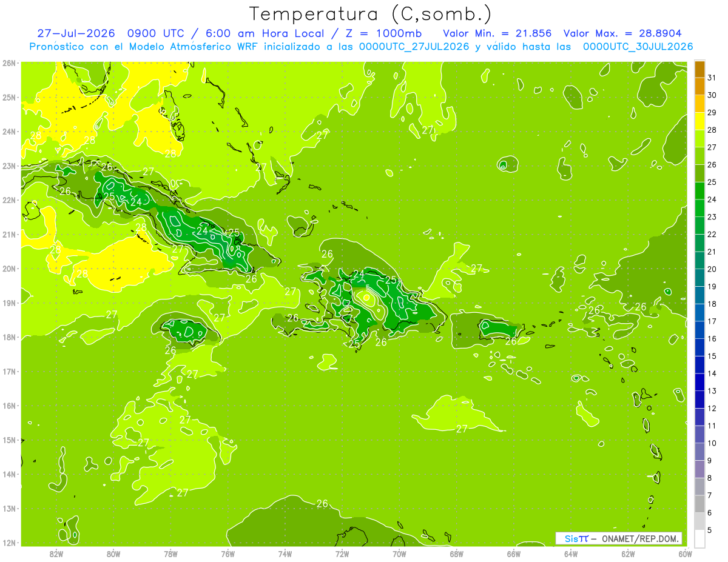The image size is (728, 562).
Task: Click "Valor Min. = 21.856"
Action: (497, 33)
